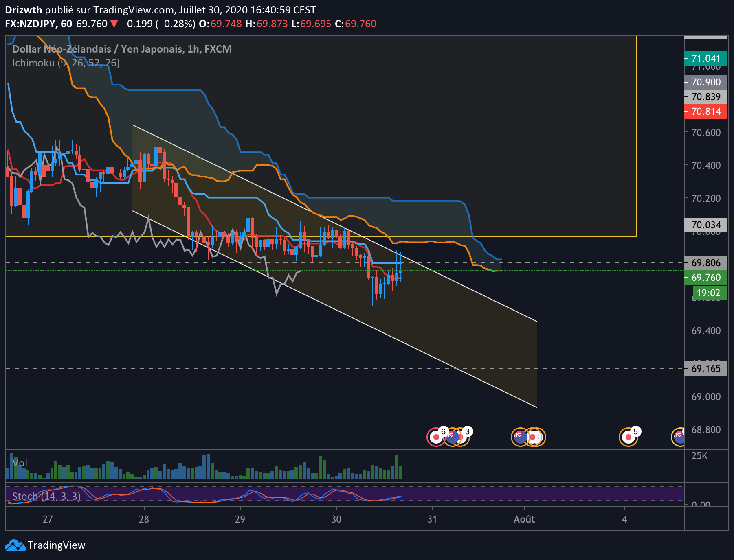This screenshot has height=560, width=734.
Task: Click the 69.000 price axis tick
Action: [706, 397]
